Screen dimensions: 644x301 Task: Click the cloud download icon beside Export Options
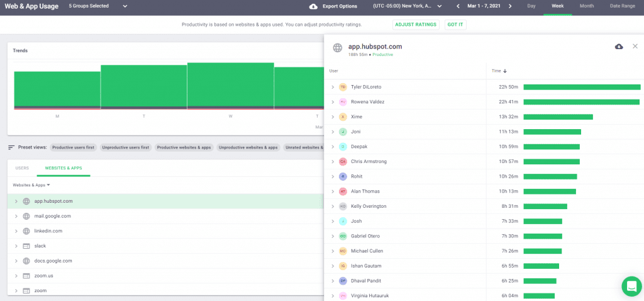tap(313, 6)
